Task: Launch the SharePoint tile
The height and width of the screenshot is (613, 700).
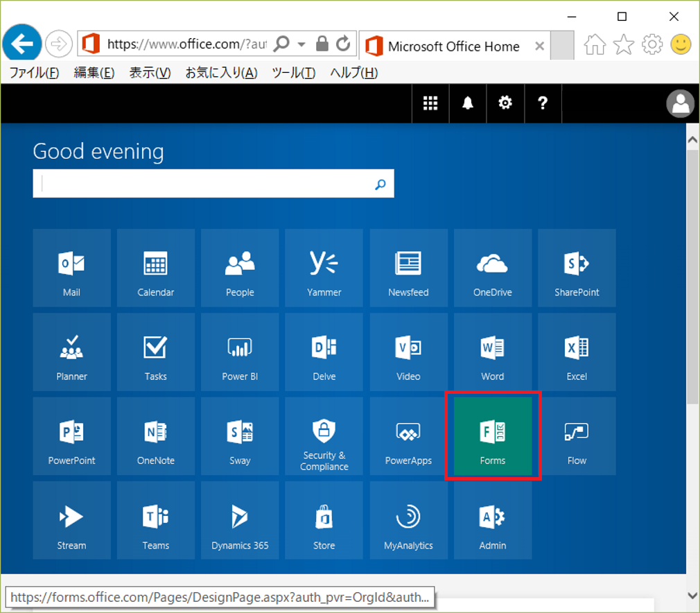Action: [577, 268]
